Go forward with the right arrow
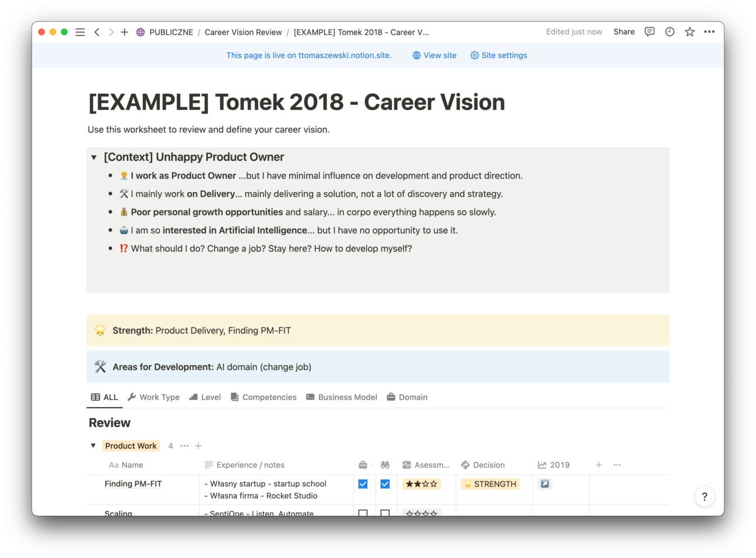 (x=111, y=32)
